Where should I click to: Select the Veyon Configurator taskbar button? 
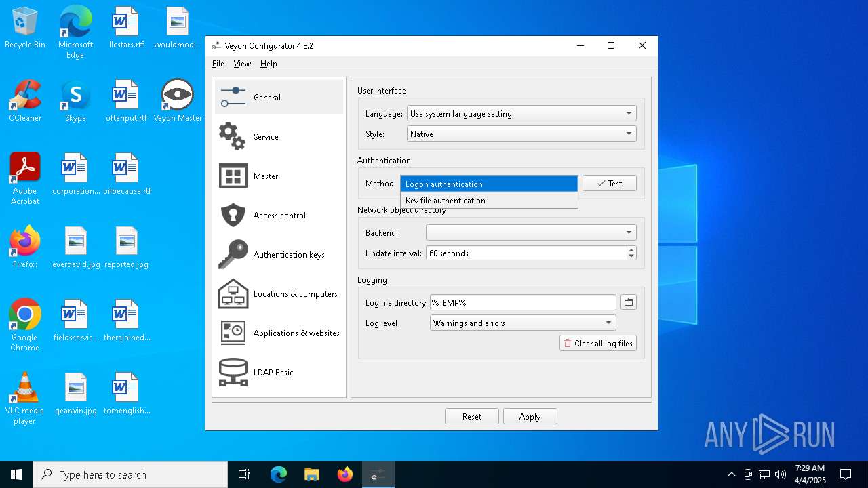point(378,474)
